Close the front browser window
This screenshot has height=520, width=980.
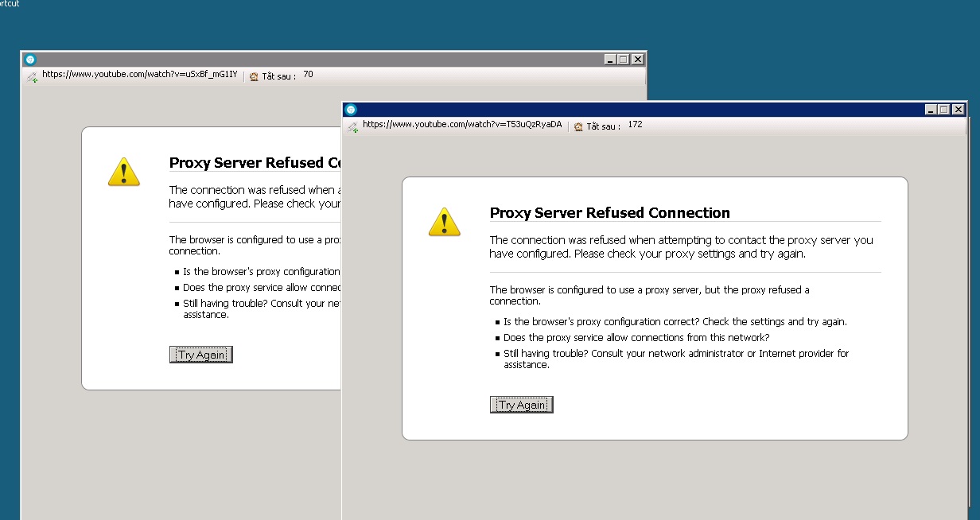tap(959, 110)
